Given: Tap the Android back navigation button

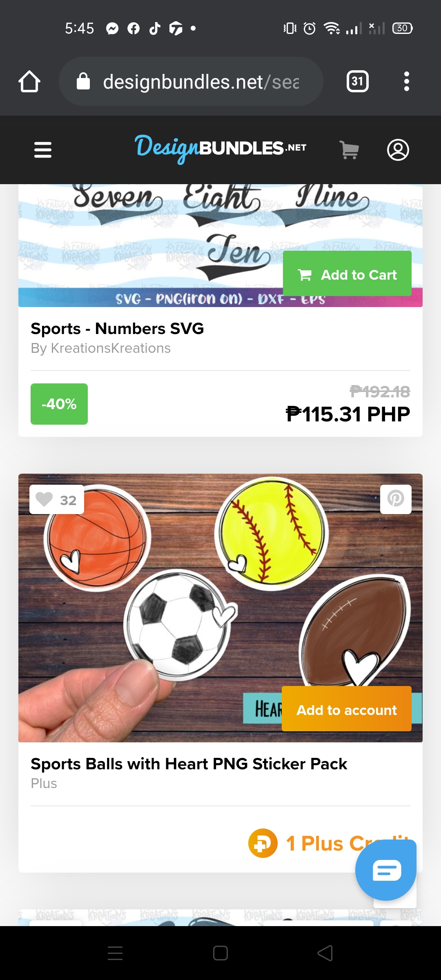Looking at the screenshot, I should (x=325, y=953).
